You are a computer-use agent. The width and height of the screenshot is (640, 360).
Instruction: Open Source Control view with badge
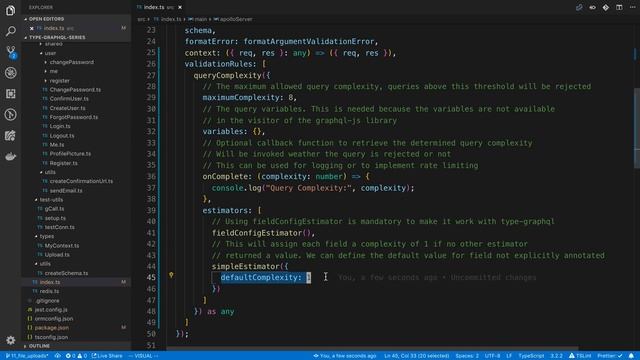(11, 52)
